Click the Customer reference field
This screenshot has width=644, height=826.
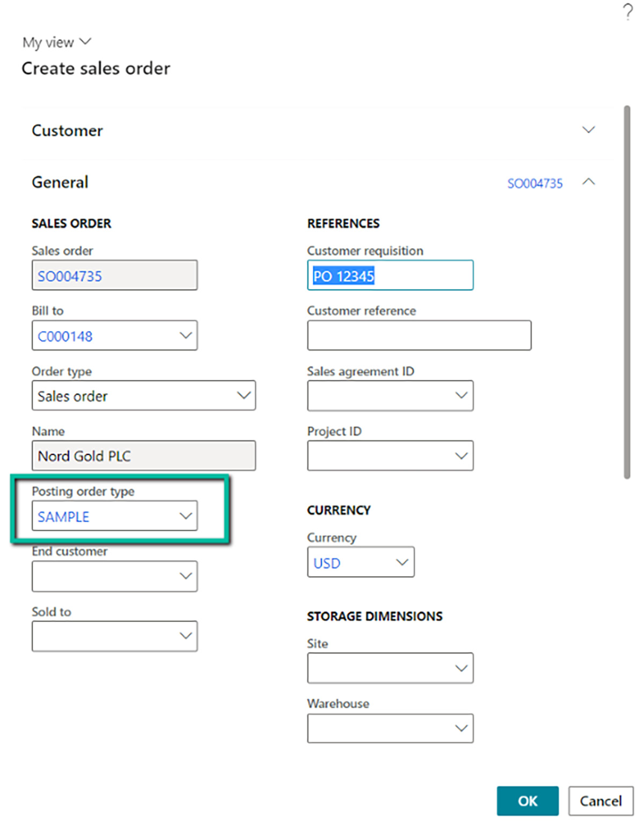[x=419, y=336]
